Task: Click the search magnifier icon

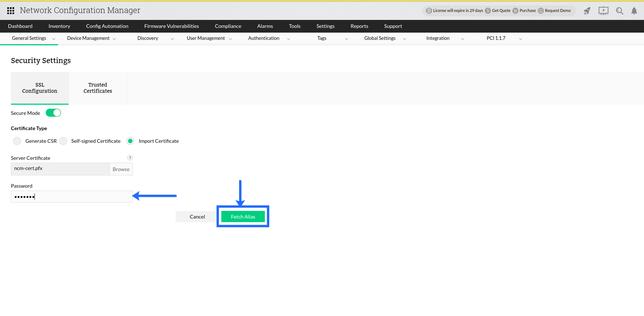Action: pos(620,11)
